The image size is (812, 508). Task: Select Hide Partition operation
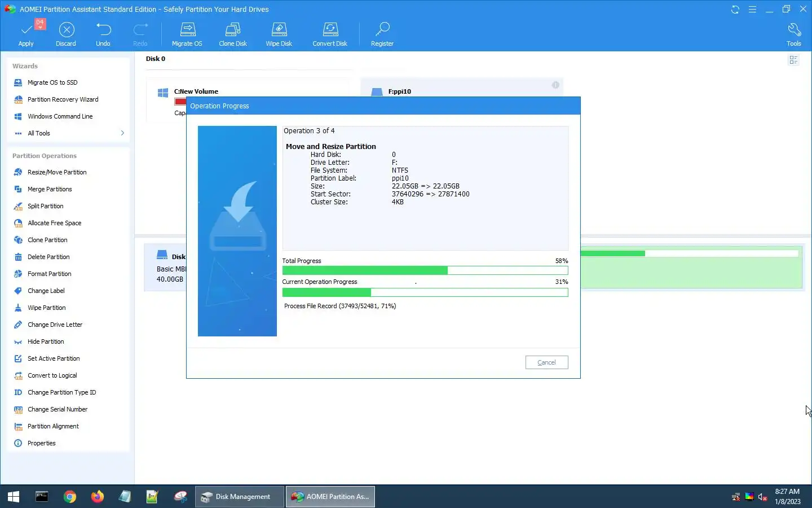point(46,341)
